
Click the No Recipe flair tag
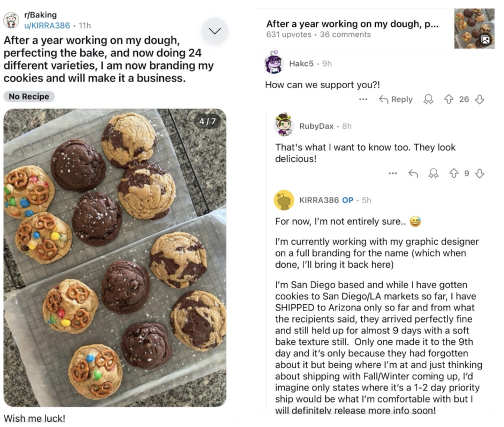coord(29,96)
